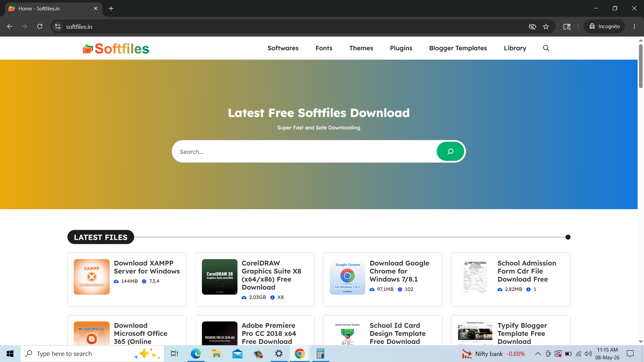Click the Typify Blogger Template thumbnail
This screenshot has width=644, height=362.
coord(475,333)
